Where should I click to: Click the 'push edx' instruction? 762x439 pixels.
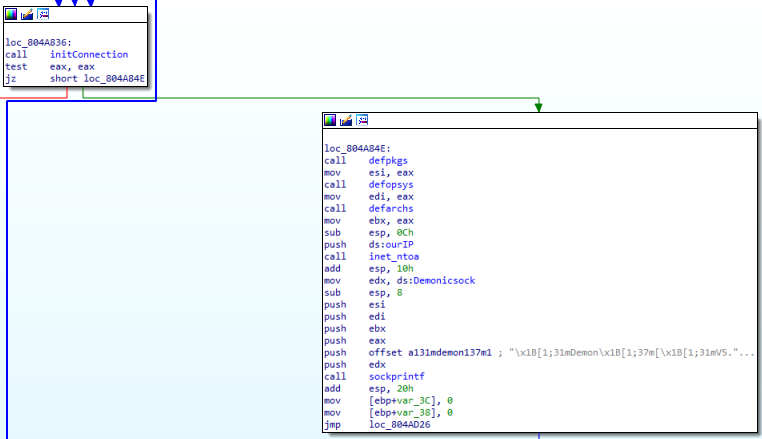click(355, 364)
